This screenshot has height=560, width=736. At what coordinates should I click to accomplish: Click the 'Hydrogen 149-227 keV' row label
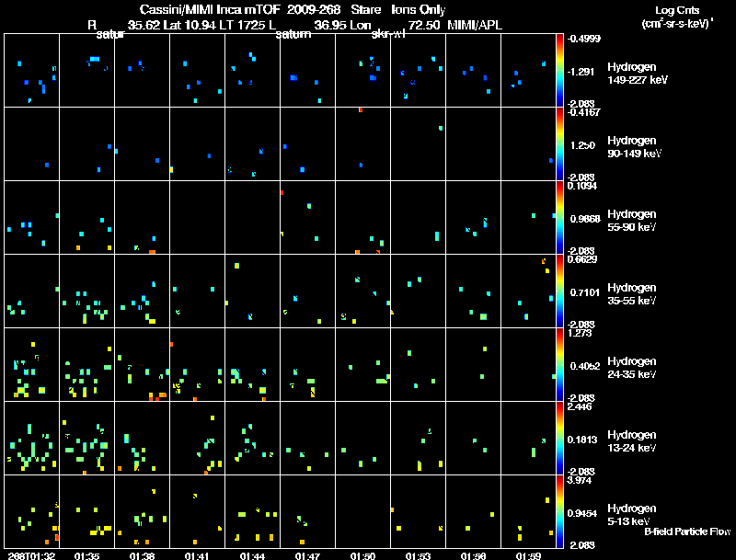coord(638,74)
